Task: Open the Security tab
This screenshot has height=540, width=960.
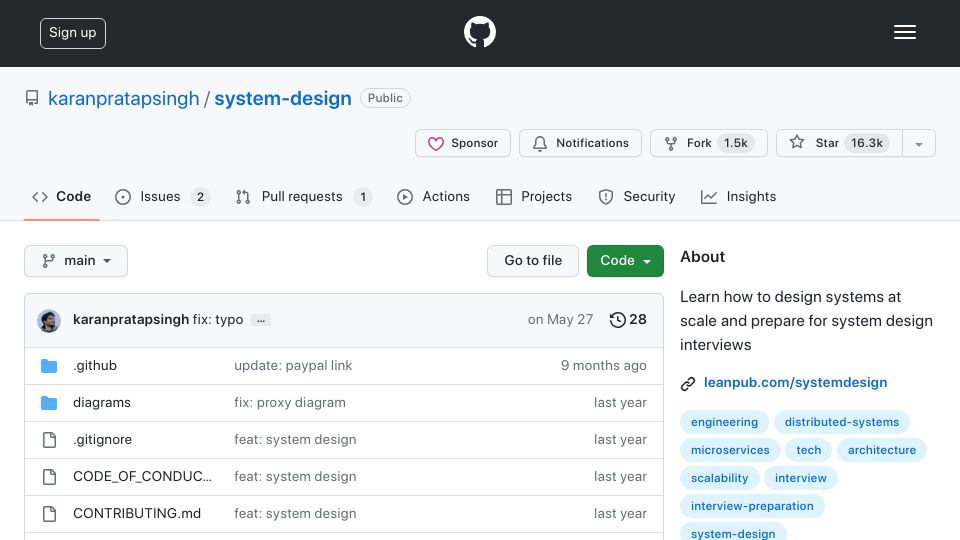Action: [x=637, y=197]
